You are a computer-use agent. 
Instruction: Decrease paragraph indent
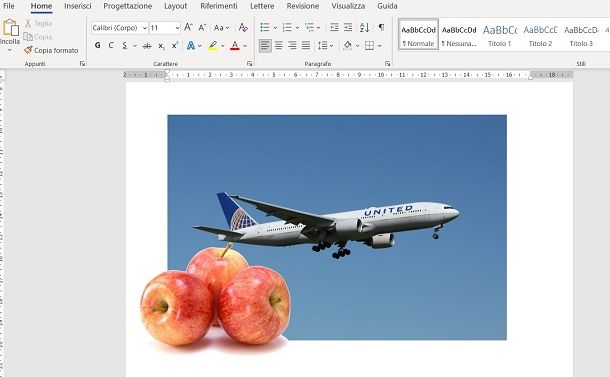coord(334,27)
